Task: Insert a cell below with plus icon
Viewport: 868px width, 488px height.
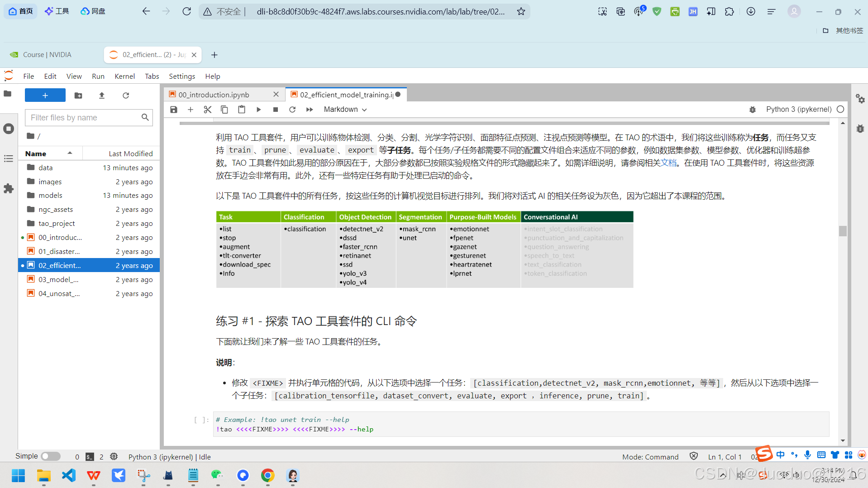Action: pyautogui.click(x=191, y=110)
